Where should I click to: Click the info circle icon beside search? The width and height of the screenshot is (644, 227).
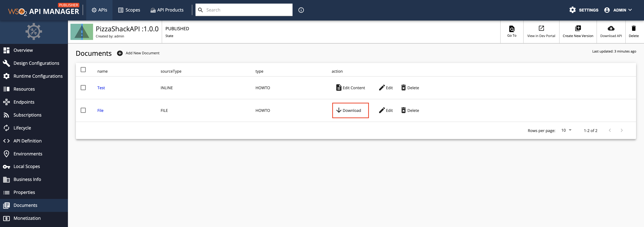point(301,10)
